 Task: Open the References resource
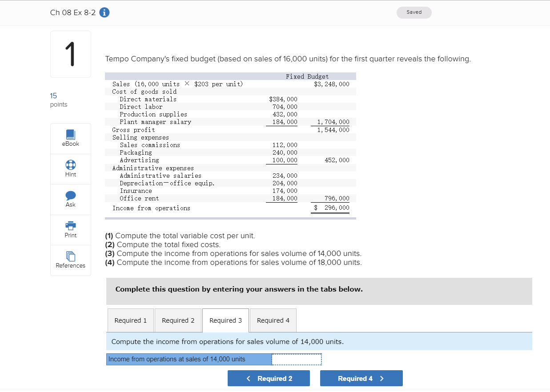[70, 257]
